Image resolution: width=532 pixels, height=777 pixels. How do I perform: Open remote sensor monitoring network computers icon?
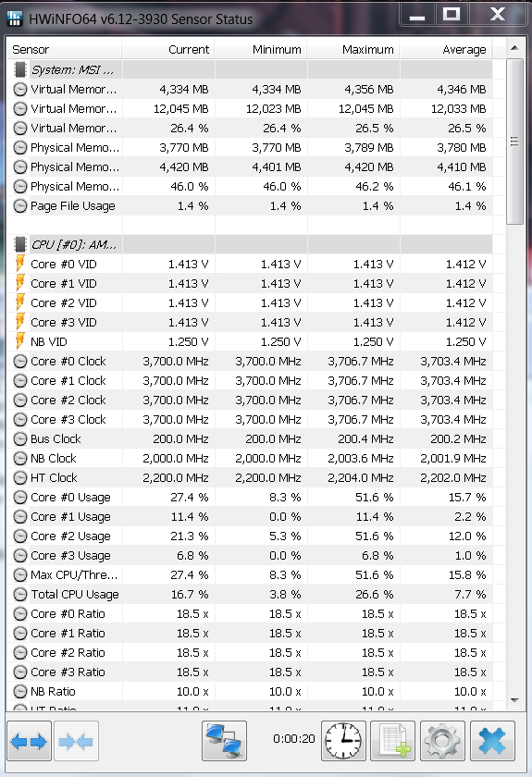[224, 741]
